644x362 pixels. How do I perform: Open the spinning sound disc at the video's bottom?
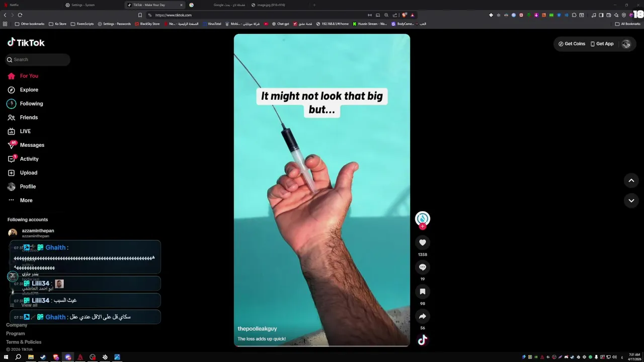[x=422, y=340]
